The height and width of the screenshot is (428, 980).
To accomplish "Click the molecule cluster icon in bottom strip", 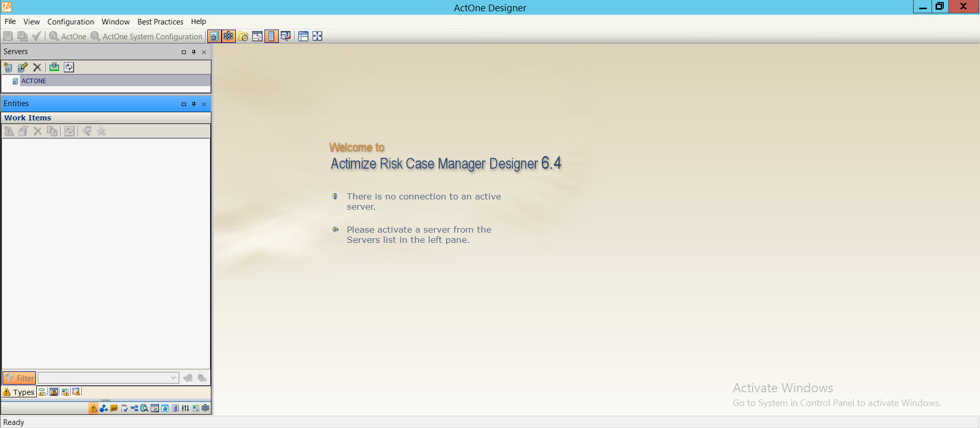I will (x=206, y=408).
